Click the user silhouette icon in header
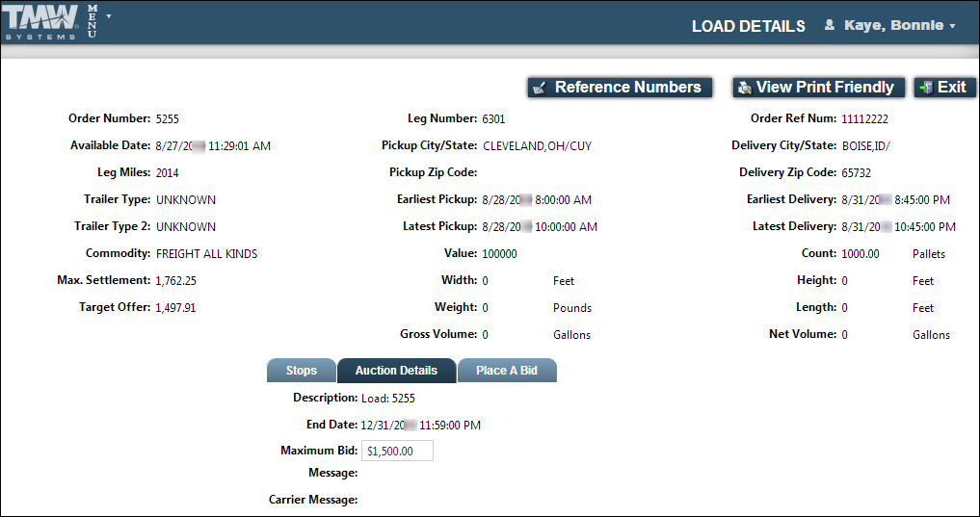Image resolution: width=980 pixels, height=517 pixels. [829, 26]
